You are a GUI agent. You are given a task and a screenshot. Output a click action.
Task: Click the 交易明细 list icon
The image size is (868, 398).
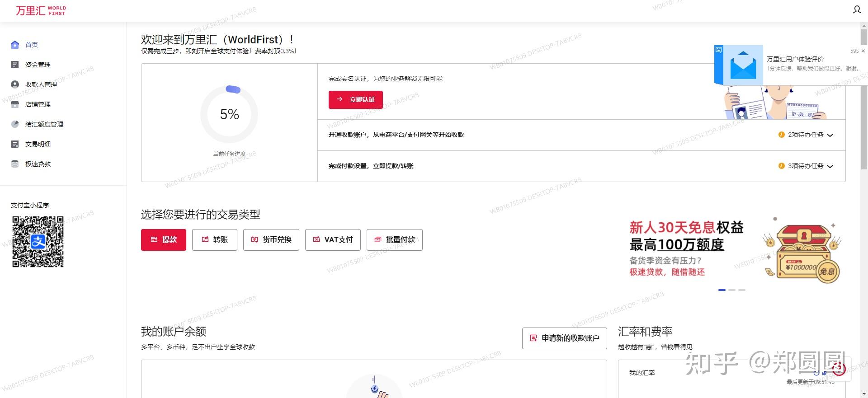click(15, 144)
